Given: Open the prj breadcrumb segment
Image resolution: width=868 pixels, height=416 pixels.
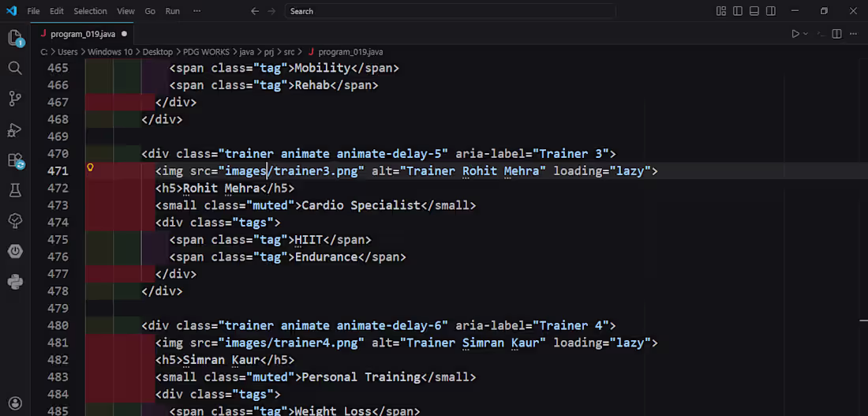Looking at the screenshot, I should tap(269, 51).
